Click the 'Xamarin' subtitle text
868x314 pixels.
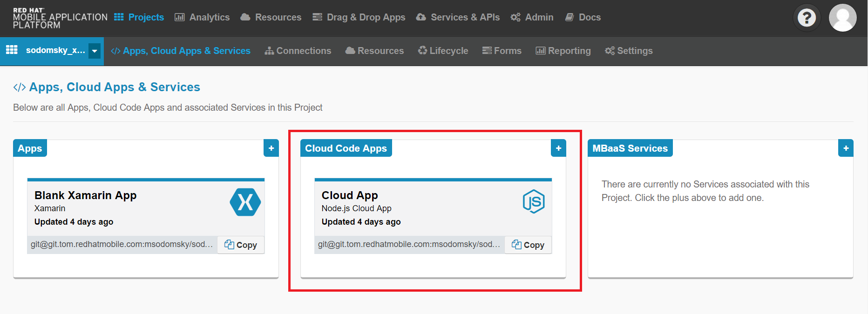tap(50, 208)
